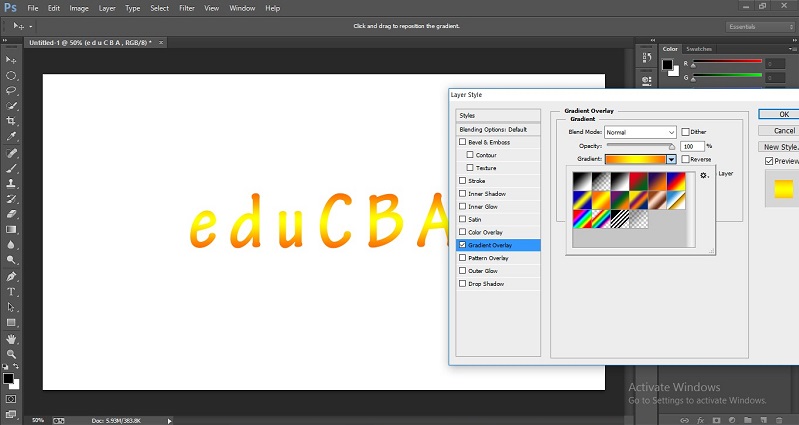
Task: Select the Hand tool
Action: [11, 339]
